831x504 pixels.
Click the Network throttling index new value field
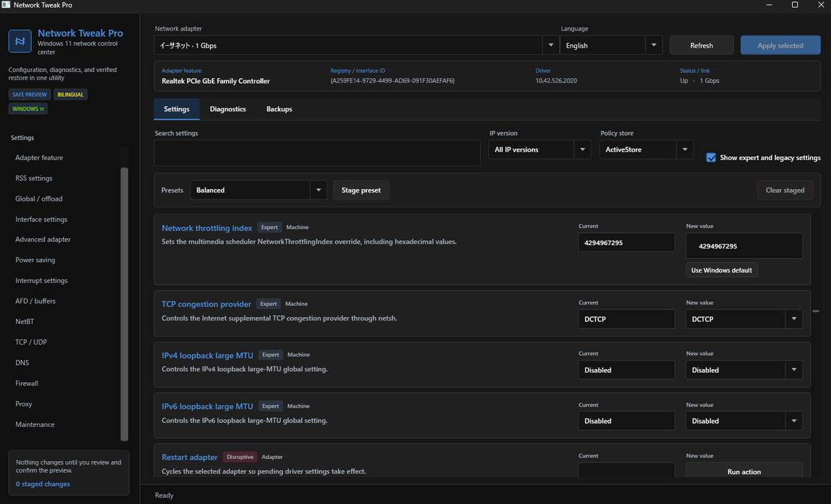pos(744,246)
